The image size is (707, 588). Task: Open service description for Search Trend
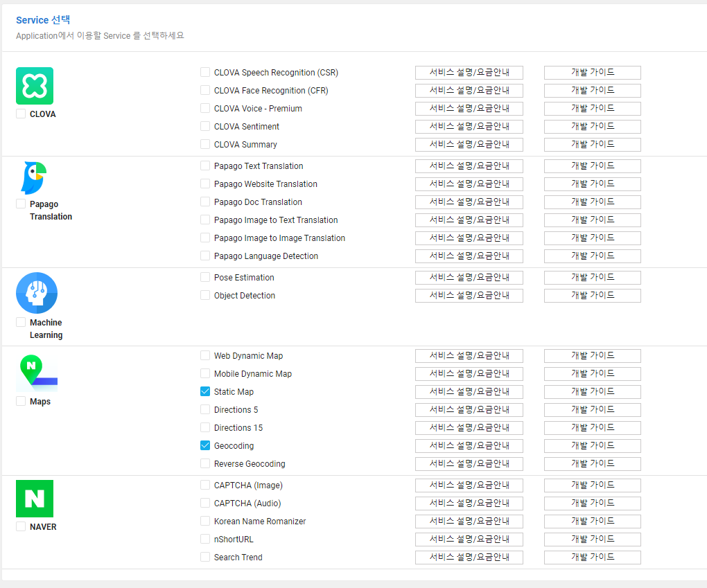click(469, 558)
